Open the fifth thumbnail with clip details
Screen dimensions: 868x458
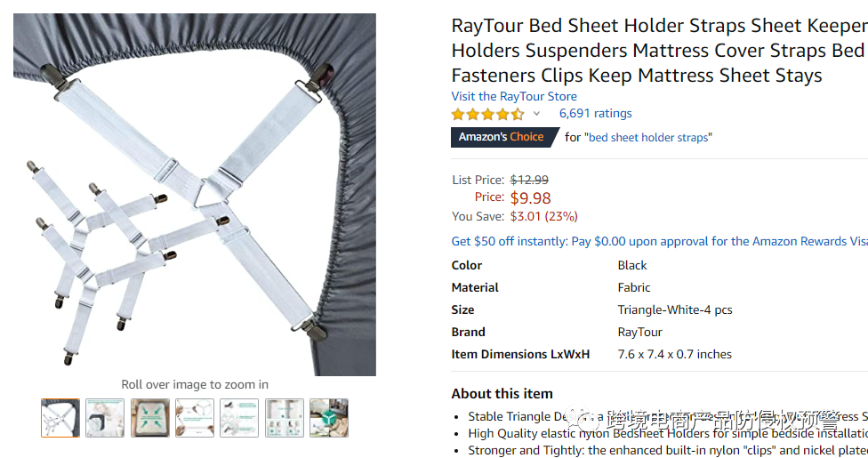(x=239, y=418)
